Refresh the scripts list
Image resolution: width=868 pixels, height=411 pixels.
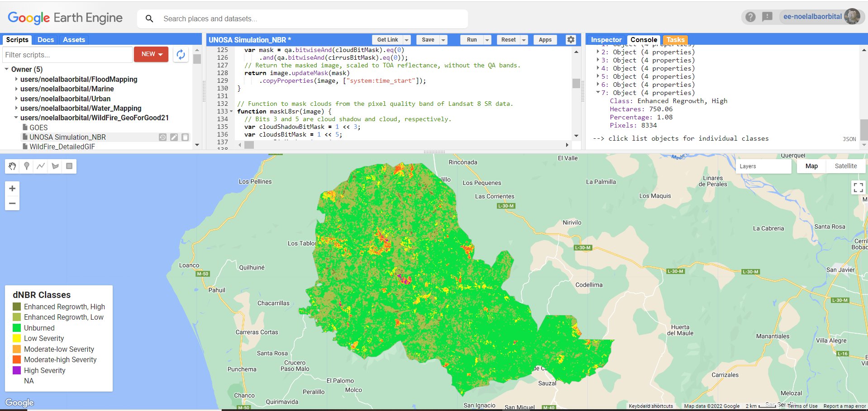pos(180,55)
